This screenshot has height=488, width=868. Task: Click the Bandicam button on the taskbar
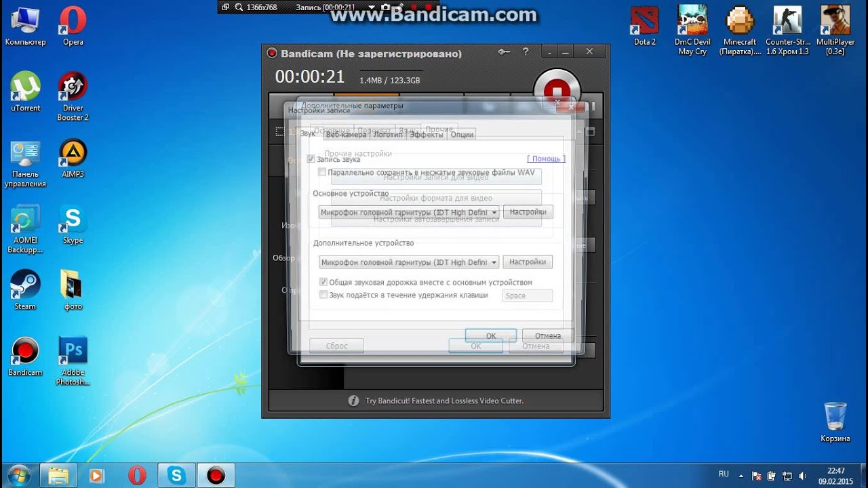[216, 475]
